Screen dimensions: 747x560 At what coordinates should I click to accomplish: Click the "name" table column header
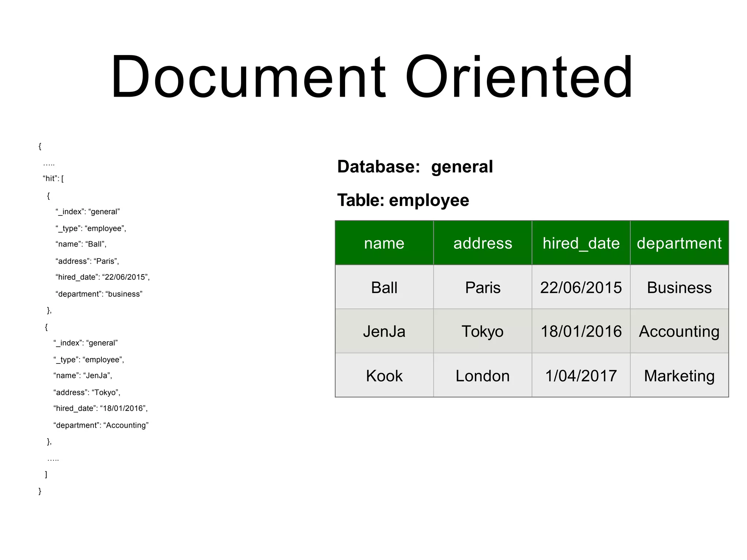[384, 243]
